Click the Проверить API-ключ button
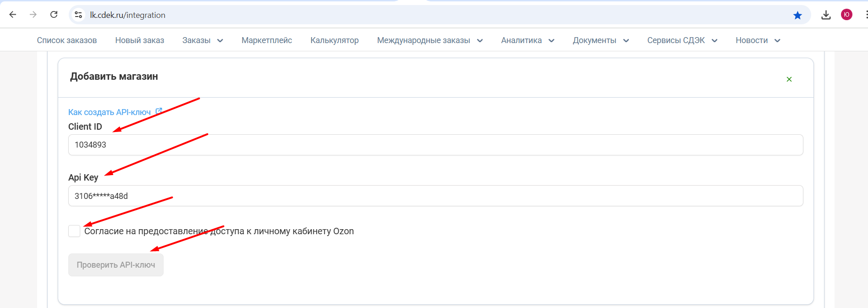868x308 pixels. [x=116, y=265]
